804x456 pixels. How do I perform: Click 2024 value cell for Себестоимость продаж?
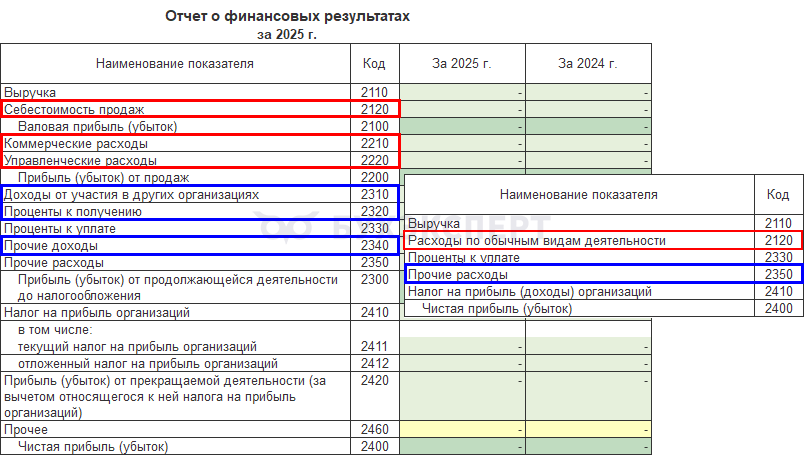click(588, 109)
